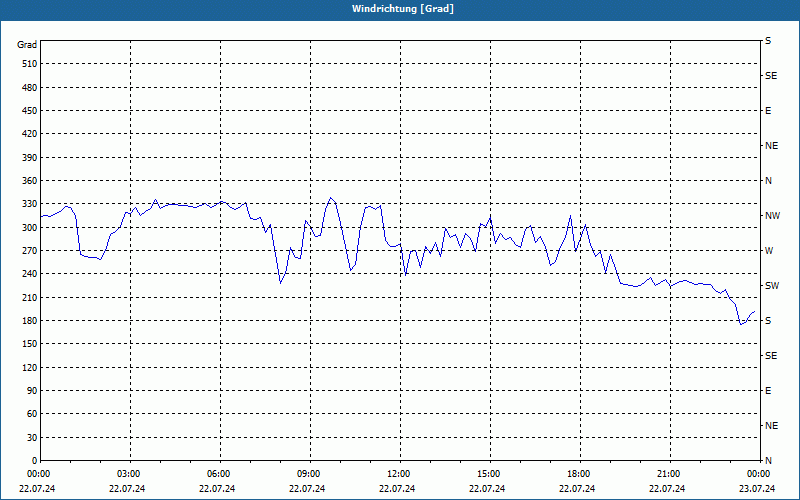This screenshot has height=500, width=800.
Task: Select the 240 degree axis label
Action: click(29, 274)
